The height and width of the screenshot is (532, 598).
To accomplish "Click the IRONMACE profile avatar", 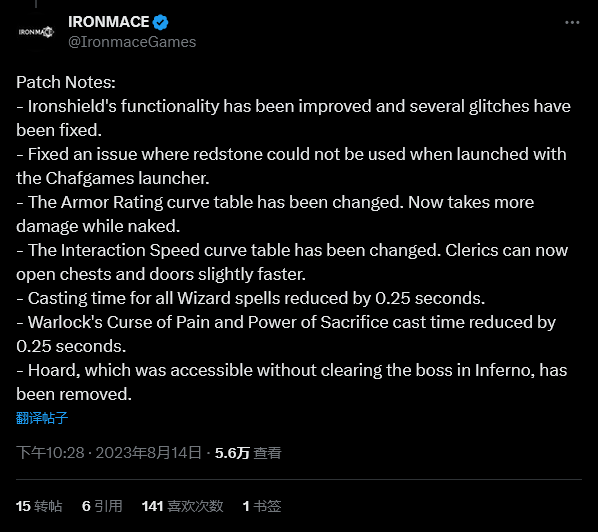I will click(x=36, y=32).
